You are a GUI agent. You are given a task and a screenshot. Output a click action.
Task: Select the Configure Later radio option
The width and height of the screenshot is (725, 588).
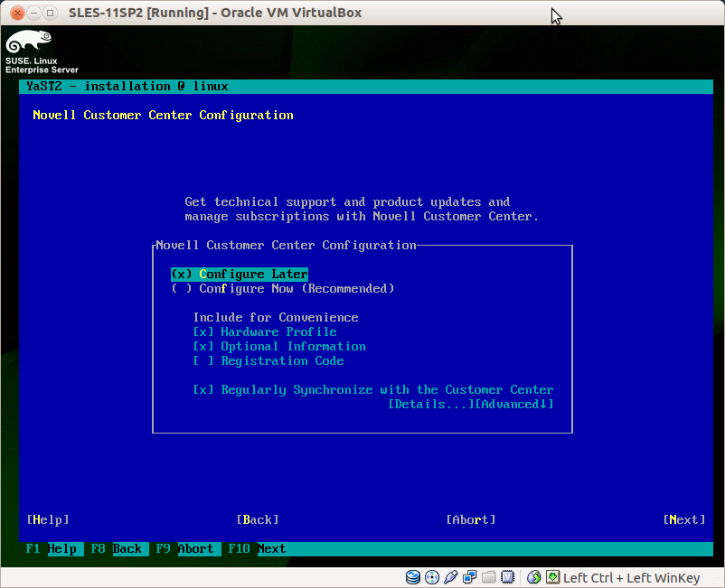(x=240, y=274)
